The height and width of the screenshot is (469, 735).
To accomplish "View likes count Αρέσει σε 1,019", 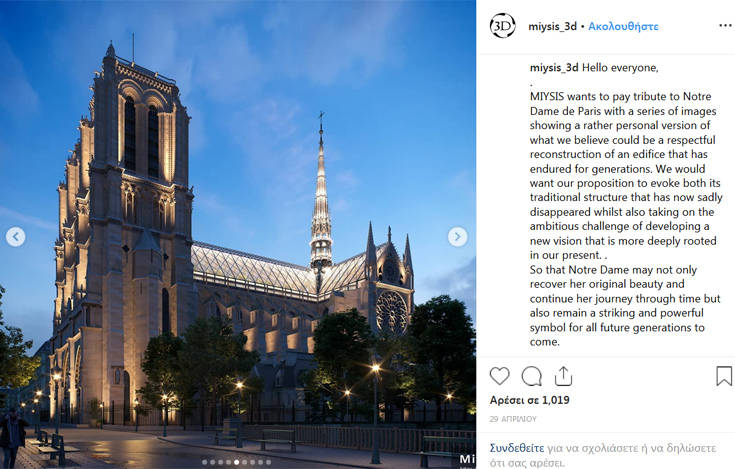I will pos(530,400).
